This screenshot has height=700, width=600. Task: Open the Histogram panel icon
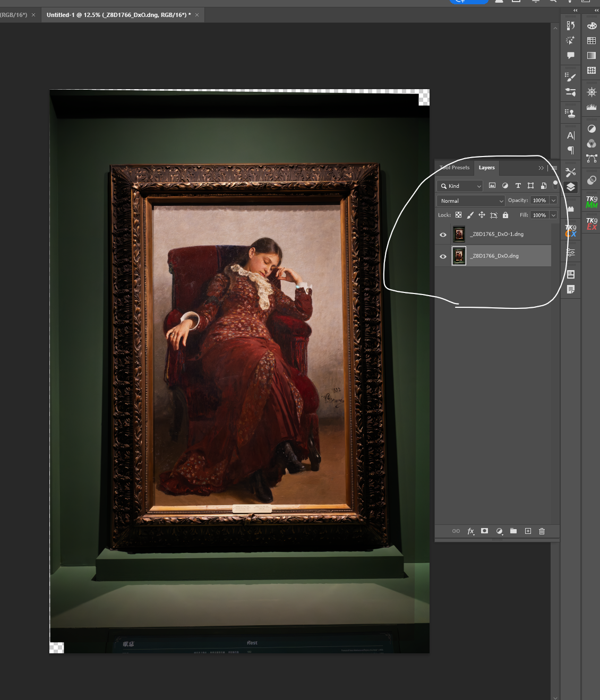point(592,107)
